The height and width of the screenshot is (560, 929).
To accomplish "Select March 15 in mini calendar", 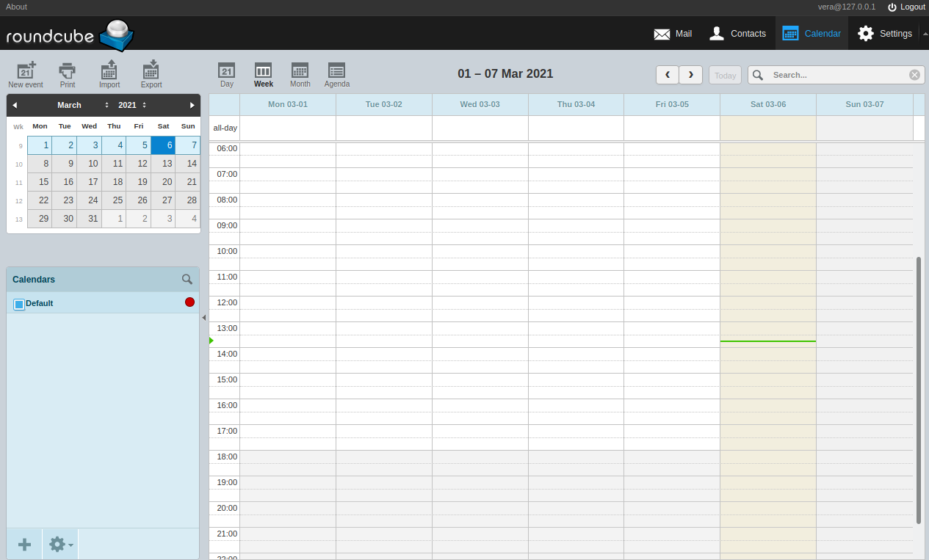I will coord(40,182).
